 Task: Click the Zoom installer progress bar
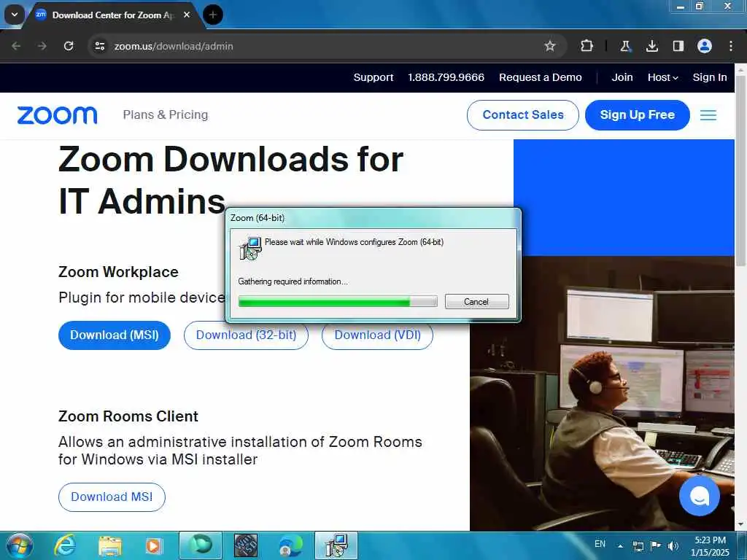338,301
